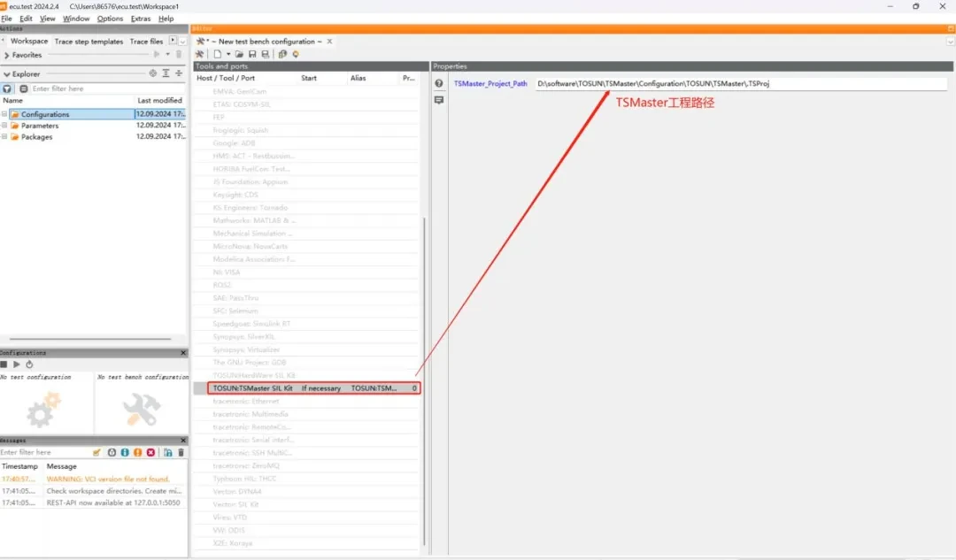Image resolution: width=956 pixels, height=560 pixels.
Task: Click the Last modified column header
Action: coord(159,101)
